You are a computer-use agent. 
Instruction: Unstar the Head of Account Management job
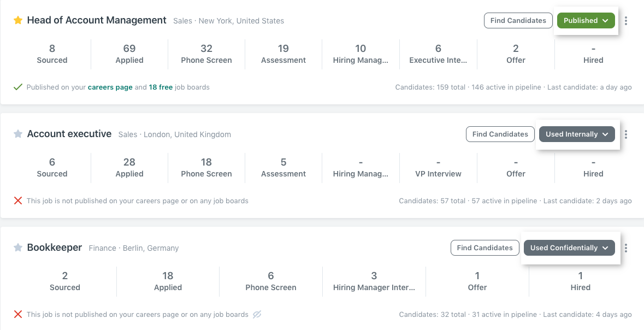pos(18,20)
